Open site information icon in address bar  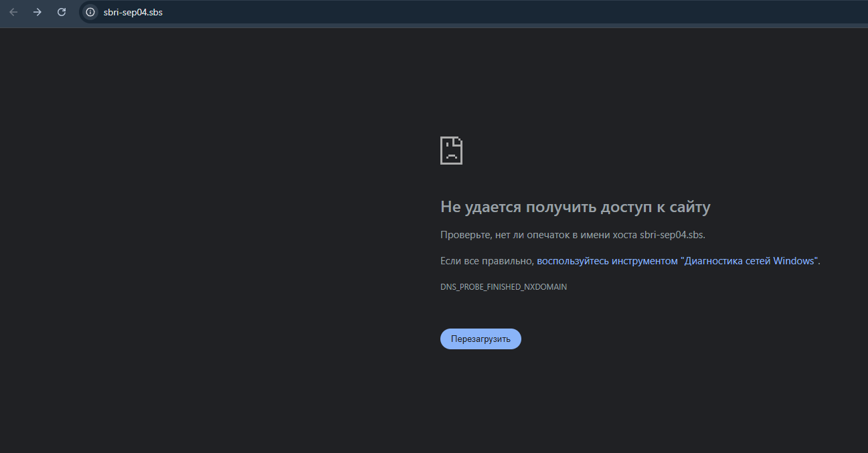[90, 12]
